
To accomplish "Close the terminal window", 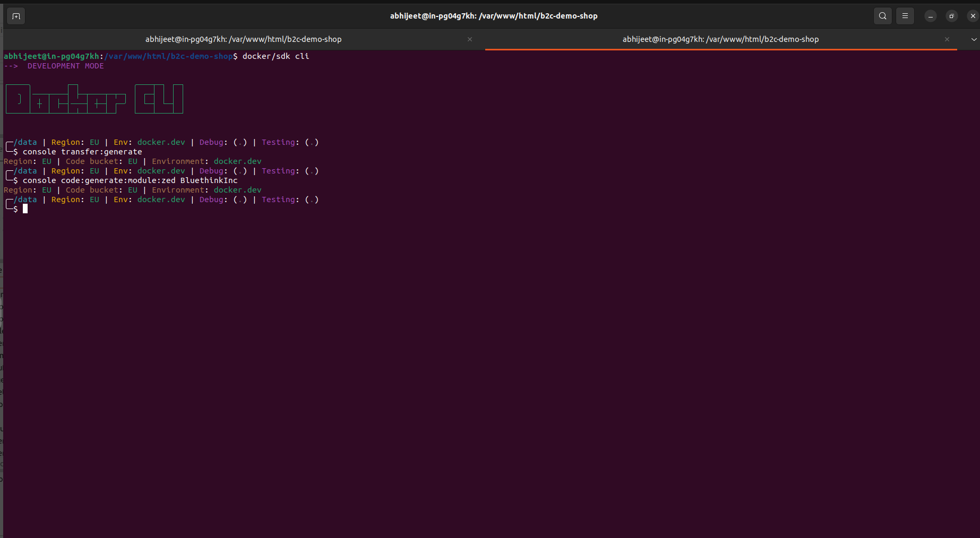I will (x=973, y=16).
